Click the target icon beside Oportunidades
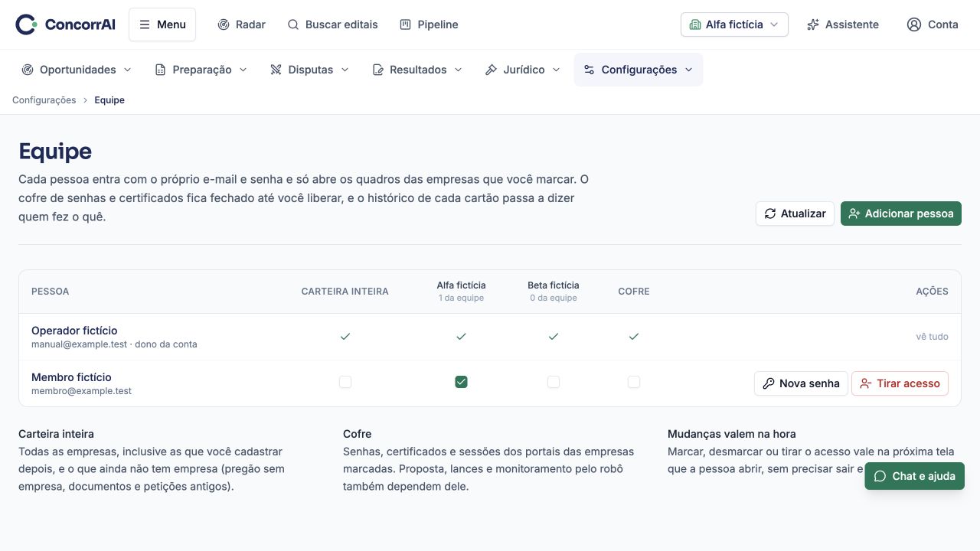 click(x=28, y=70)
